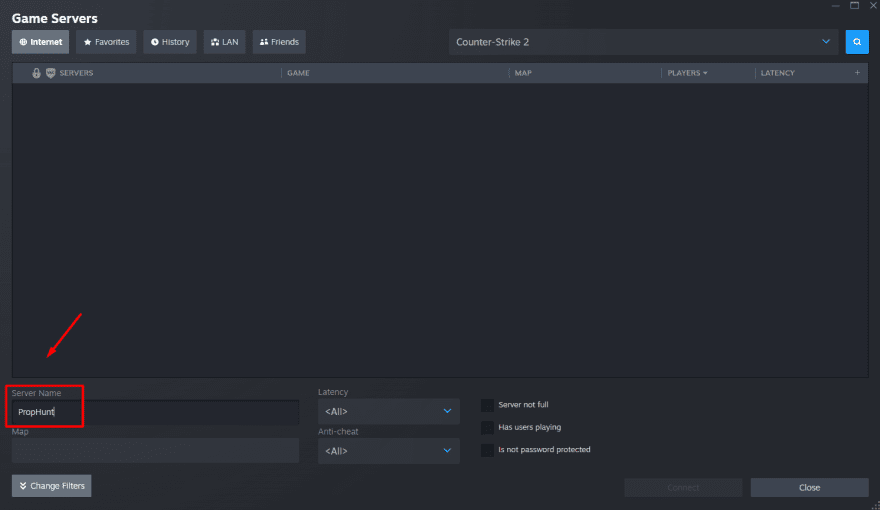
Task: Expand the Latency filter dropdown
Action: (x=388, y=411)
